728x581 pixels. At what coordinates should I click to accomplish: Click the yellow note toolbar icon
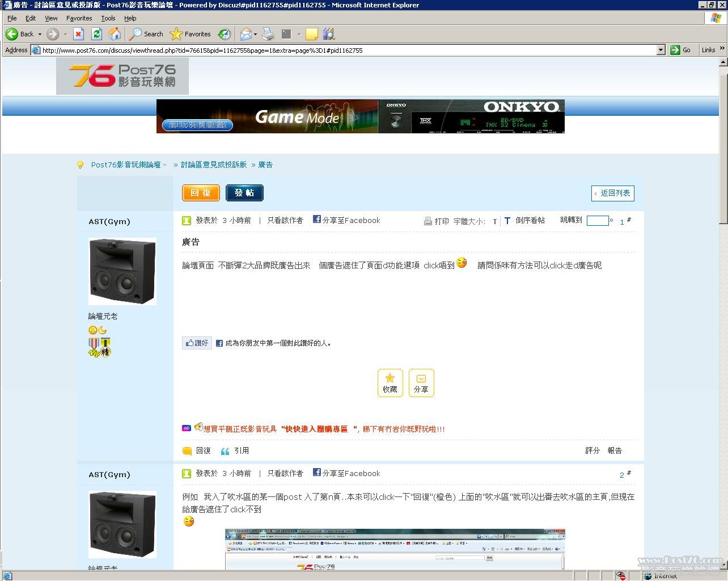coord(311,34)
